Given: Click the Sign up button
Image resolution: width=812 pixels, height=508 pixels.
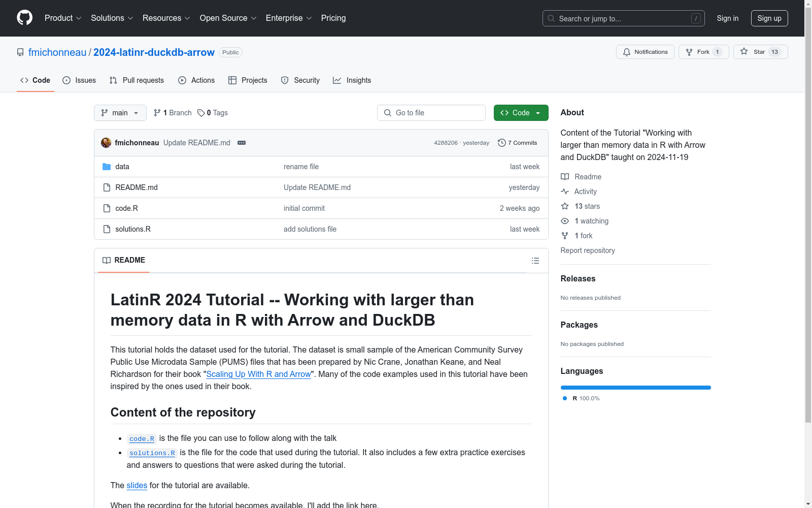Looking at the screenshot, I should point(769,18).
